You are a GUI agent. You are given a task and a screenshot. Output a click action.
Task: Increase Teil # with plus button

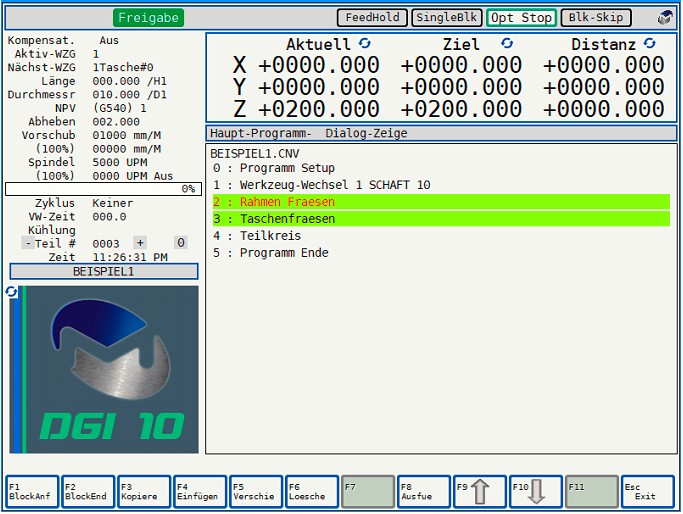(140, 243)
